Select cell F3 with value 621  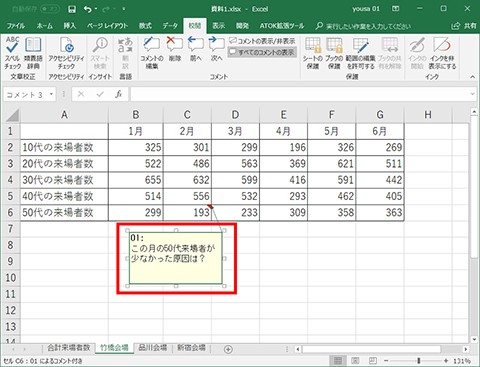(x=332, y=164)
